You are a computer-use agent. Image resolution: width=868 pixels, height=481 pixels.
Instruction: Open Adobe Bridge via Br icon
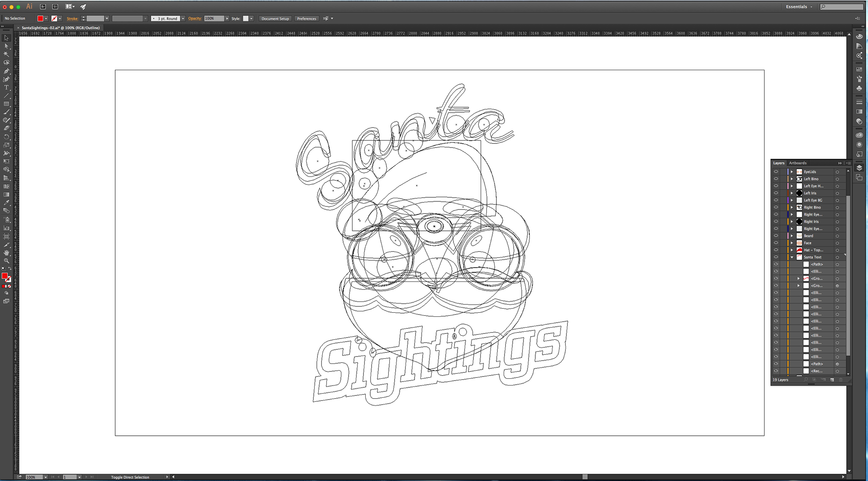pos(43,7)
